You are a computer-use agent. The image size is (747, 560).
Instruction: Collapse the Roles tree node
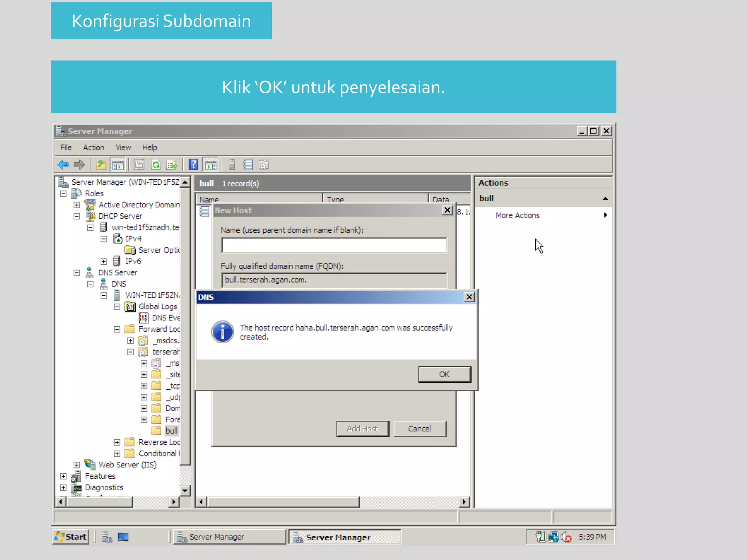63,194
